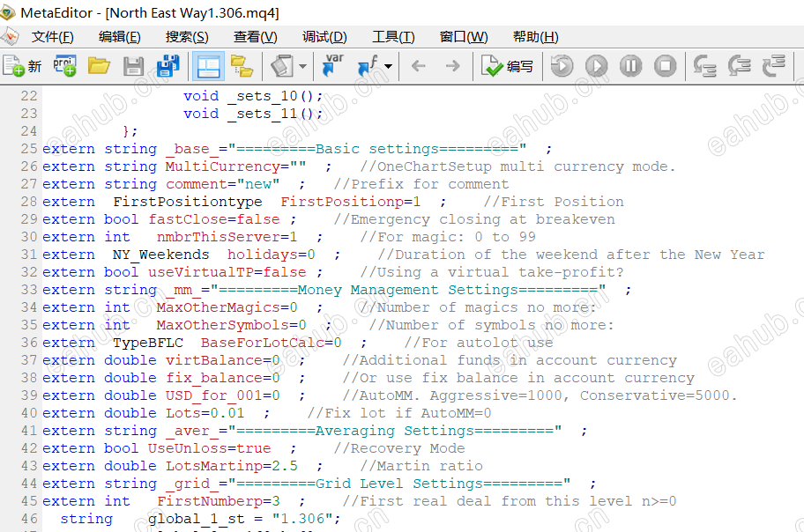Image resolution: width=804 pixels, height=532 pixels.
Task: Open a file using folder icon
Action: tap(99, 66)
